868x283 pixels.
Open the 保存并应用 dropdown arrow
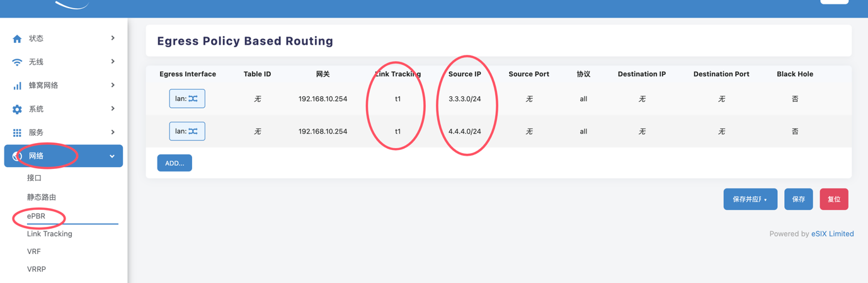[x=766, y=200]
